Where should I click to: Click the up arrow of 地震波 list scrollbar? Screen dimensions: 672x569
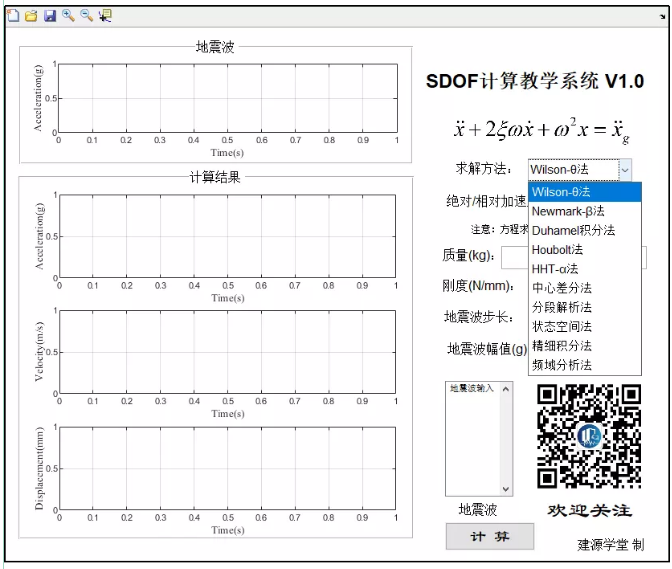click(506, 389)
